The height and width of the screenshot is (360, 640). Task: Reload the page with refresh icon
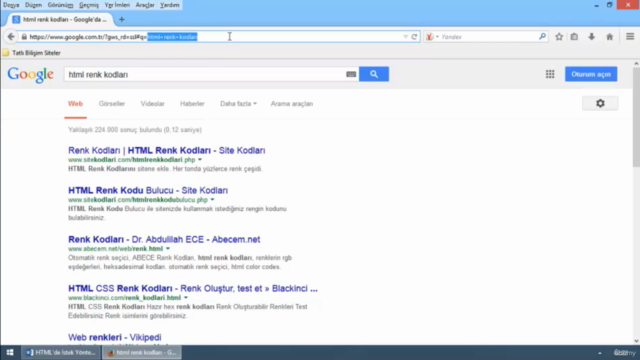414,37
